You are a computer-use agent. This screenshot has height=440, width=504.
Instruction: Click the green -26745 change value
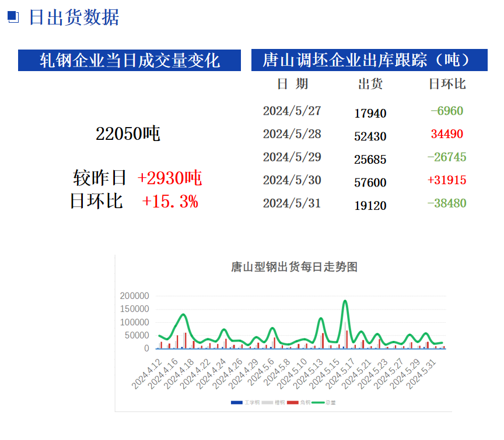pyautogui.click(x=447, y=157)
